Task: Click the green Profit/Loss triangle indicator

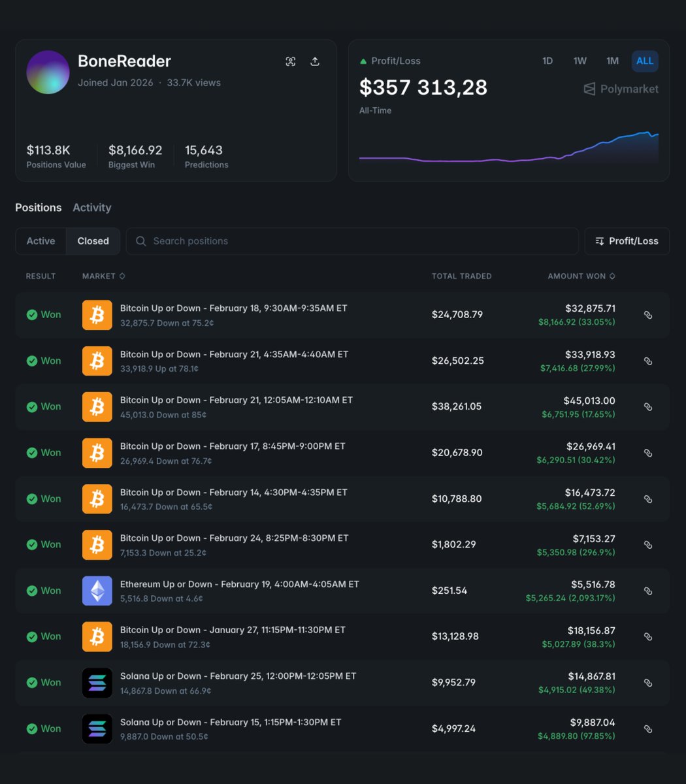Action: 363,61
